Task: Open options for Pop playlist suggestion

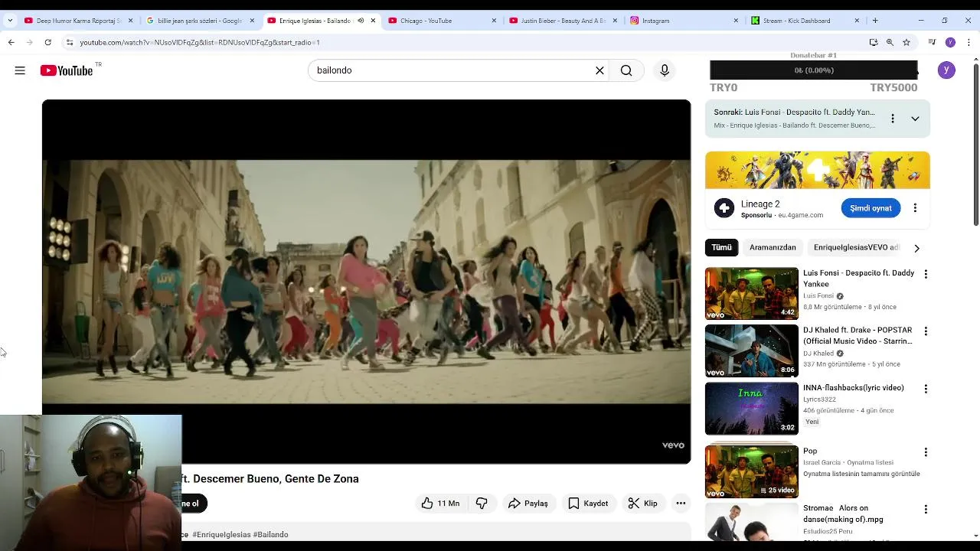Action: pyautogui.click(x=926, y=452)
